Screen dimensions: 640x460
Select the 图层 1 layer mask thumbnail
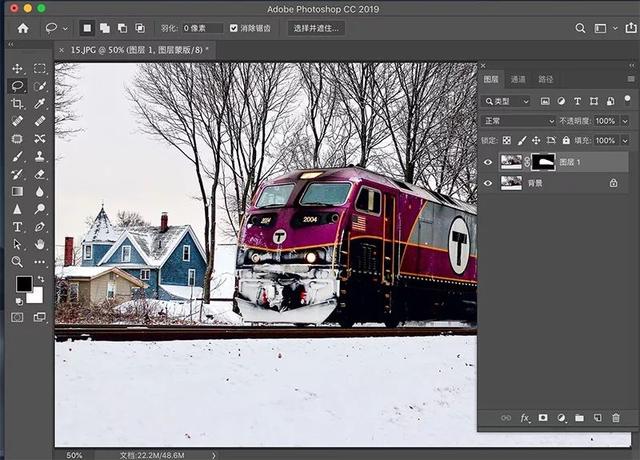pos(543,162)
